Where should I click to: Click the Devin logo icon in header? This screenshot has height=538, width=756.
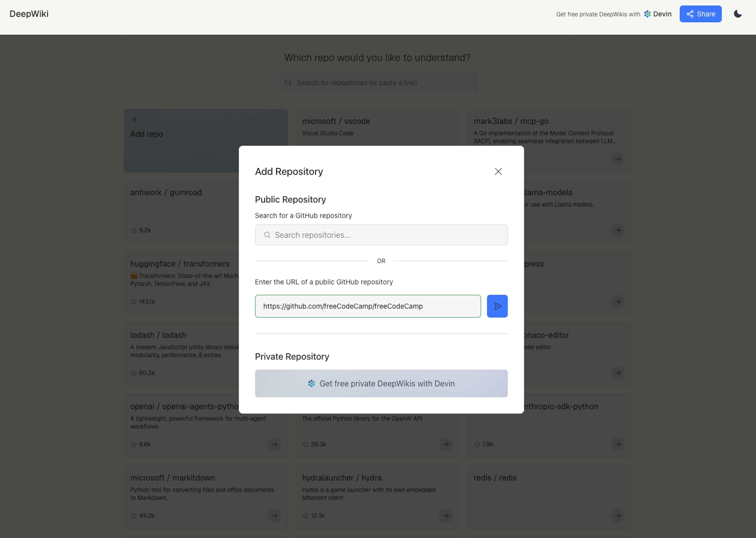coord(647,14)
